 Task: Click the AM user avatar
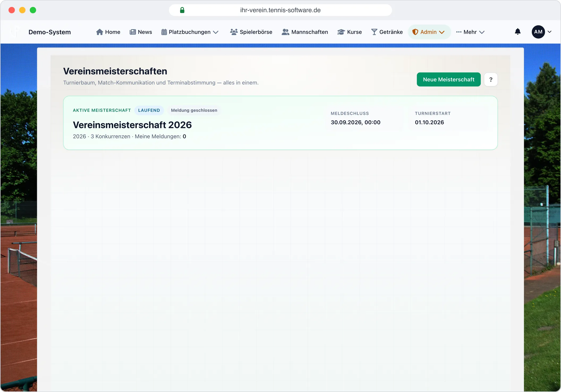click(x=538, y=32)
